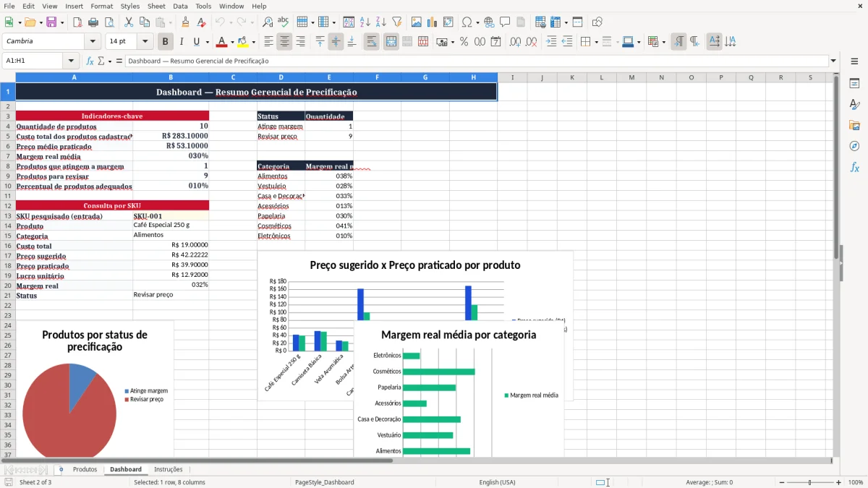Open the Styles menu
868x488 pixels.
130,6
